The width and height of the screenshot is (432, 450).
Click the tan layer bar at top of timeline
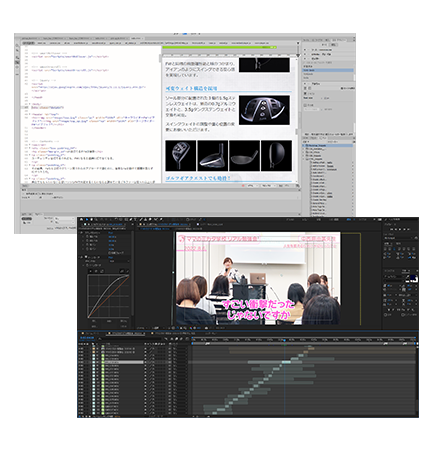point(322,349)
